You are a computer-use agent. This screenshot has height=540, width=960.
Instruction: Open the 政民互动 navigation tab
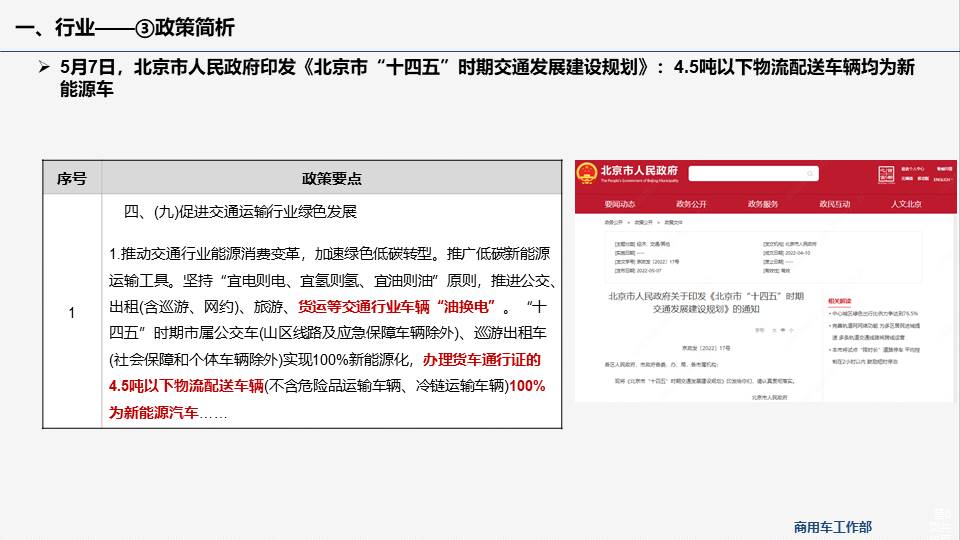point(834,204)
